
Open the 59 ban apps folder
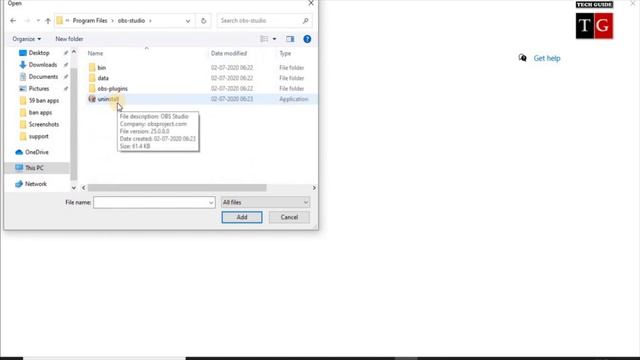click(x=44, y=100)
